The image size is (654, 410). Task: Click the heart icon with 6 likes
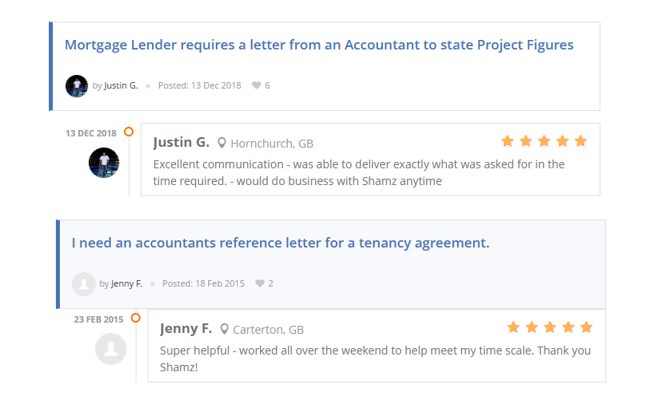pyautogui.click(x=256, y=86)
